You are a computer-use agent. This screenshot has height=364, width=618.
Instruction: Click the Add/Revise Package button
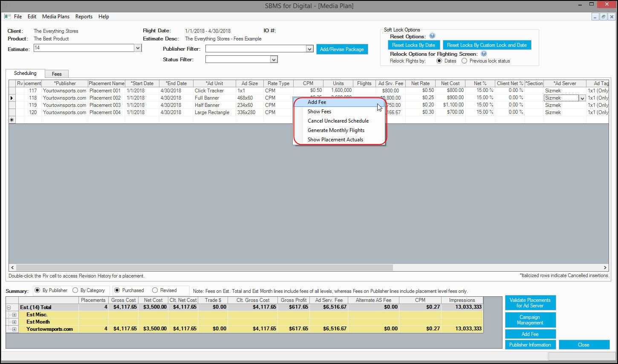pyautogui.click(x=342, y=49)
